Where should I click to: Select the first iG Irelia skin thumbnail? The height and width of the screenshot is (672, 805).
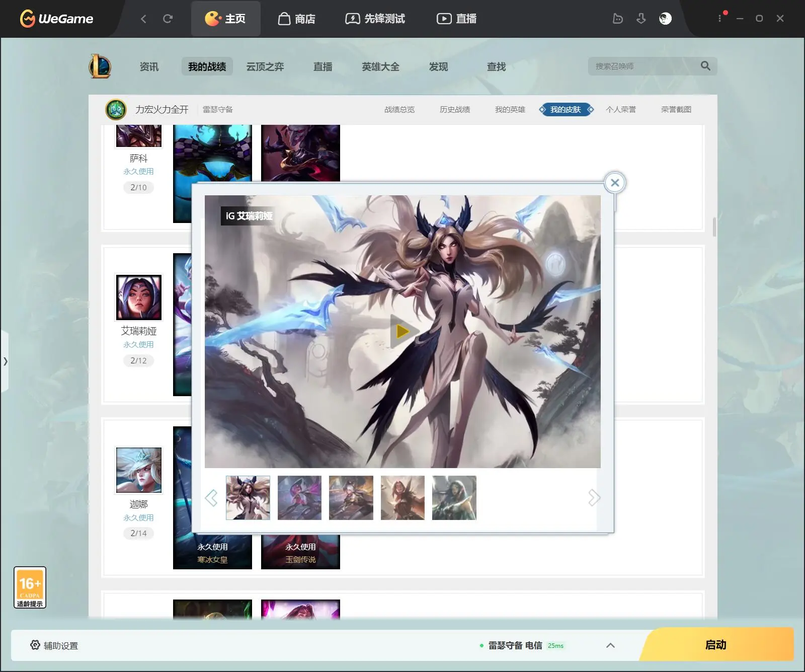coord(248,498)
